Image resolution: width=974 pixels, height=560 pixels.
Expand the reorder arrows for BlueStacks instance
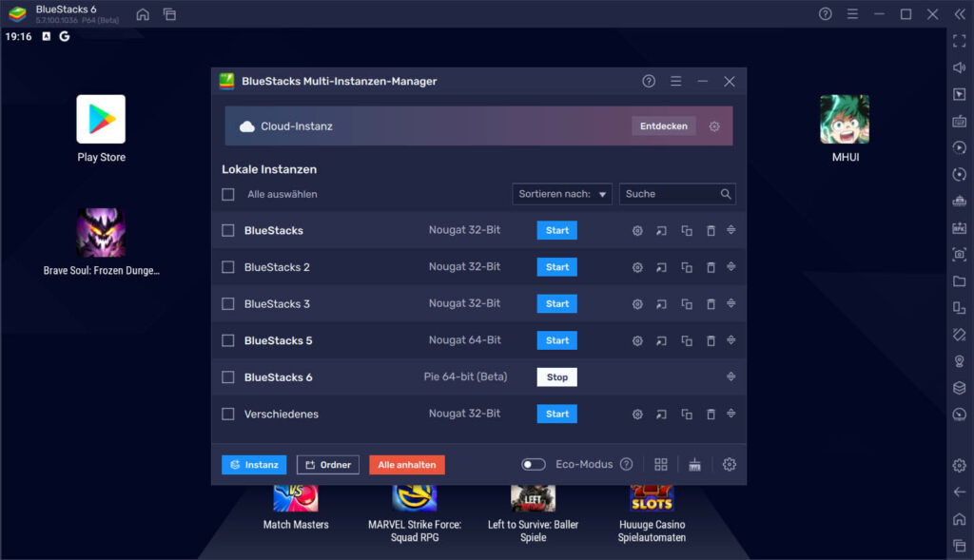tap(730, 230)
